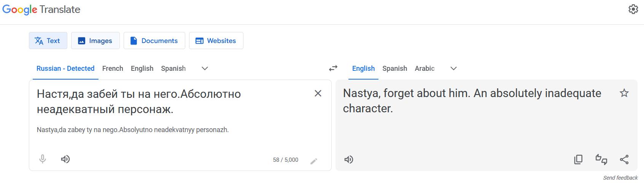Viewport: 644px width, 193px height.
Task: Toggle the handwriting pencil input tool
Action: 314,161
